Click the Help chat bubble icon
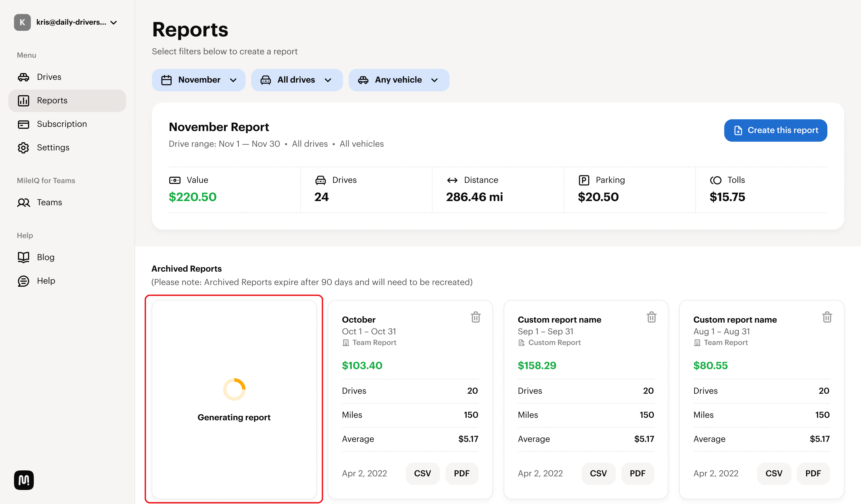This screenshot has width=861, height=504. pyautogui.click(x=23, y=281)
